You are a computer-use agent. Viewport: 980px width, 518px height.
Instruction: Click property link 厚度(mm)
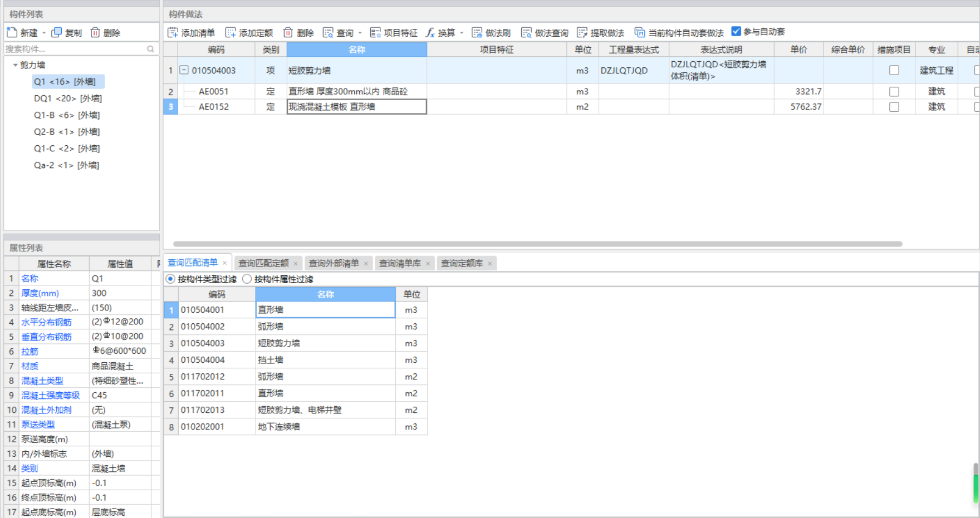(40, 293)
